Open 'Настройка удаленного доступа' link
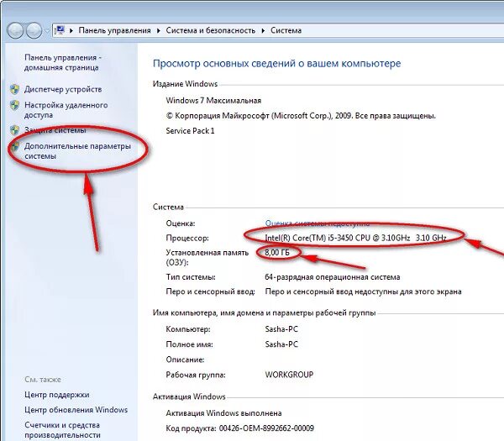The image size is (504, 441). pos(66,110)
